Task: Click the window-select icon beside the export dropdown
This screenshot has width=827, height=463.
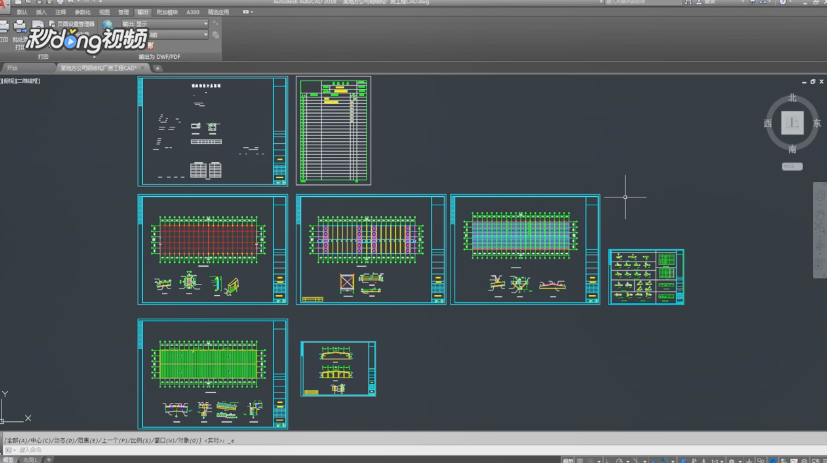Action: (215, 24)
